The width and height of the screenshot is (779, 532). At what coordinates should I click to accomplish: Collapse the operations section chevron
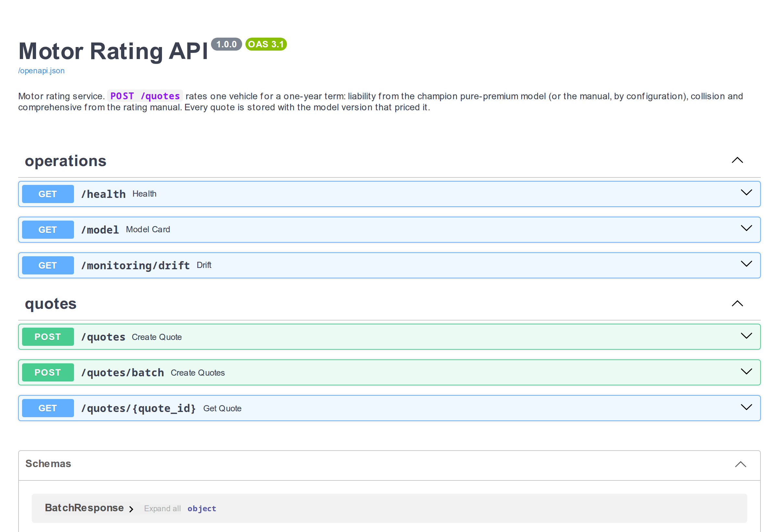point(737,160)
